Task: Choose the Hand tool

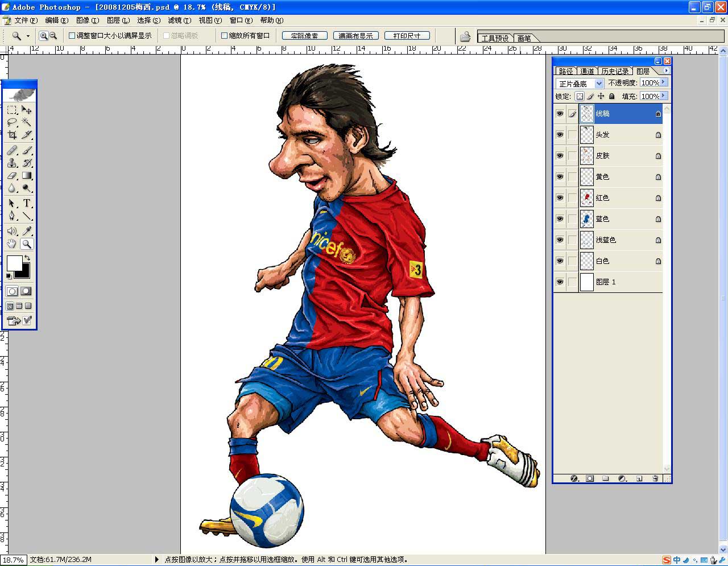Action: click(x=12, y=244)
